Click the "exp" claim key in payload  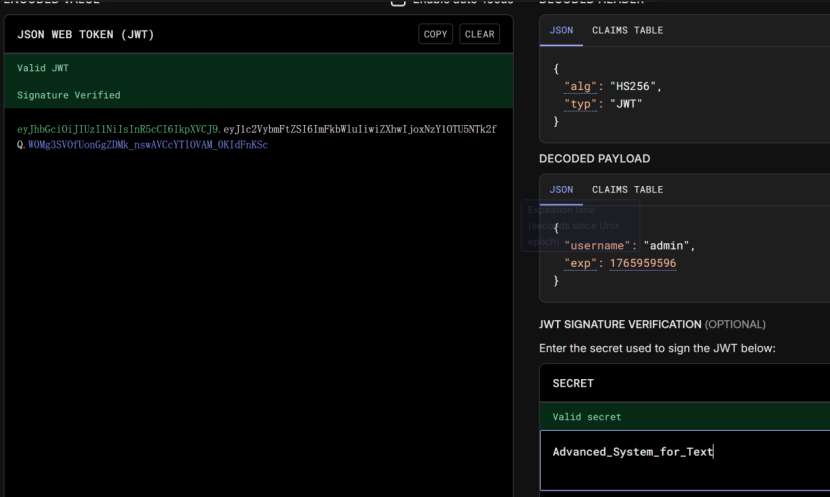(x=580, y=263)
